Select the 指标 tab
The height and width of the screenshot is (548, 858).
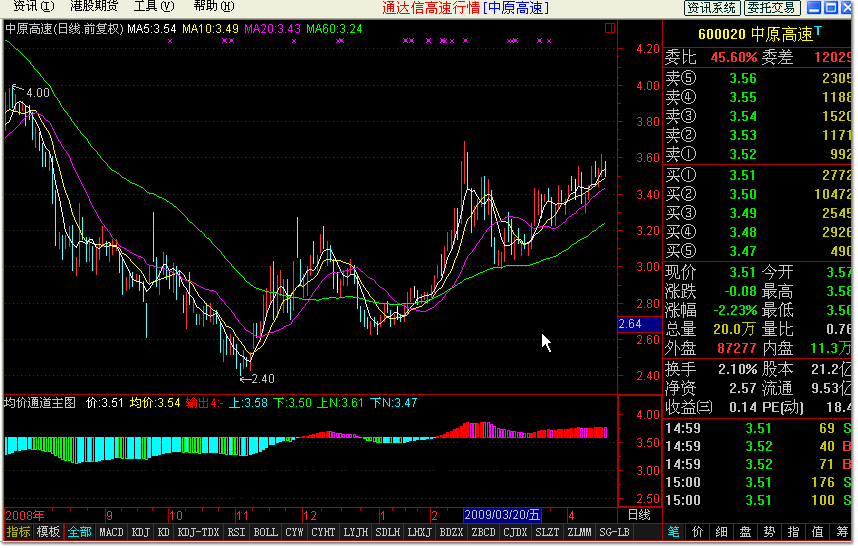pyautogui.click(x=19, y=532)
